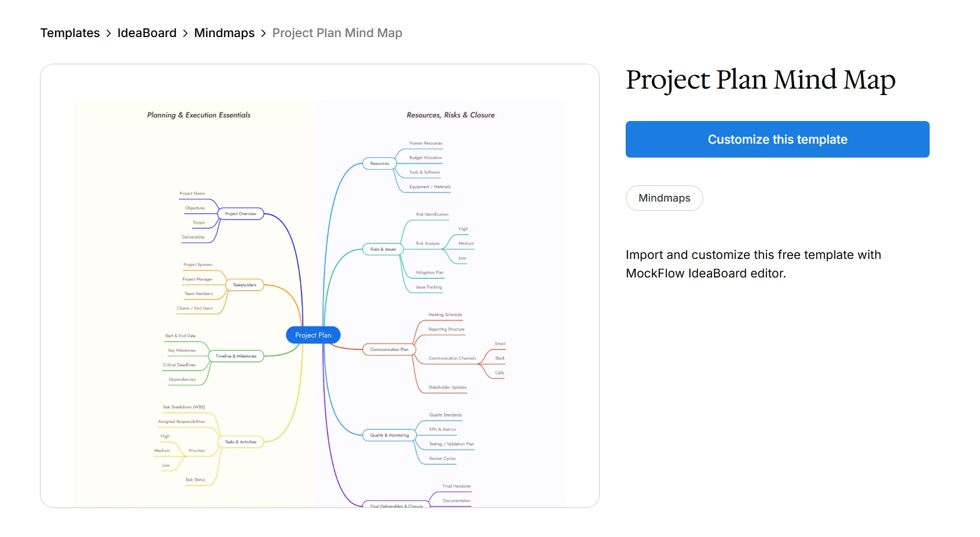Click the Project Name leaf text

[192, 193]
